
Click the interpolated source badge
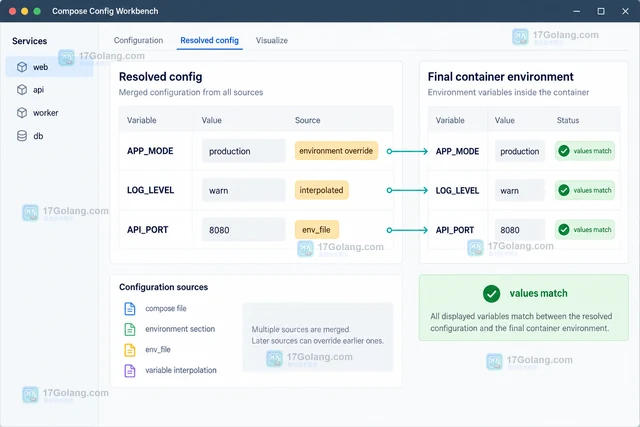click(x=322, y=190)
